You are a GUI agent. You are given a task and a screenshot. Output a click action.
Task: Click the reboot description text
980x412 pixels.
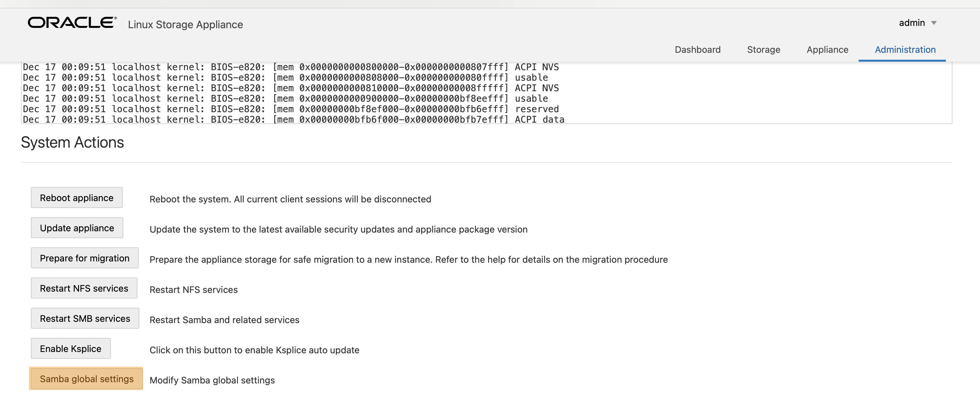(290, 199)
